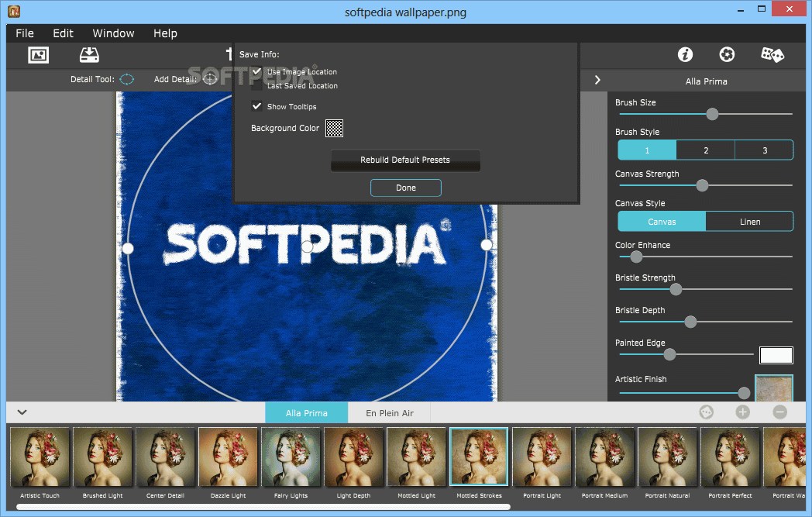Click the Bristle Strength slider handle
Image resolution: width=812 pixels, height=517 pixels.
point(676,290)
